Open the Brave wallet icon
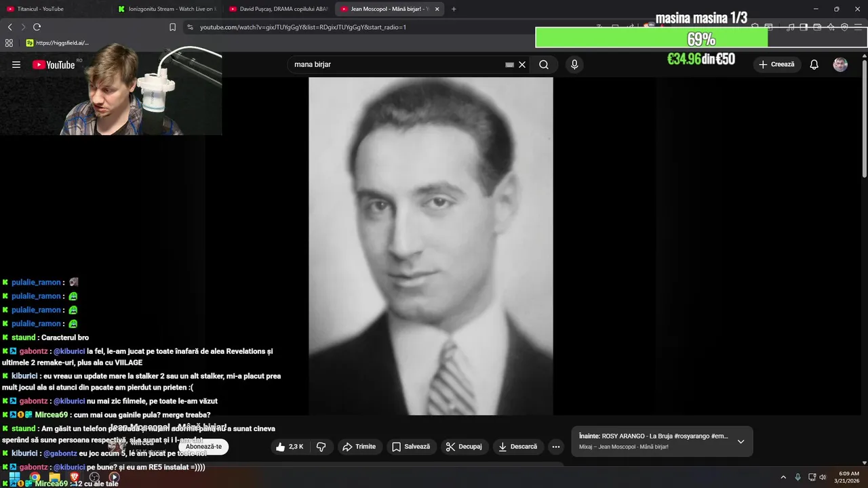Screen dimensions: 868x488 [817, 27]
